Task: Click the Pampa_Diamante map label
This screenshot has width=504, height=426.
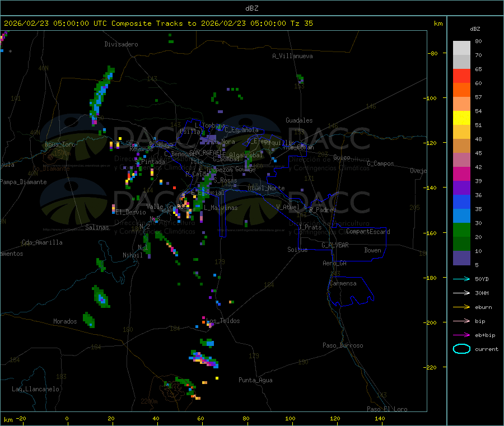Action: click(x=24, y=182)
